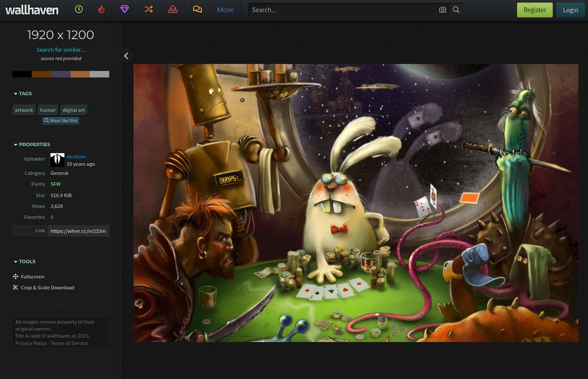Click the Fullscreen arrows icon
Image resolution: width=588 pixels, height=379 pixels.
[x=16, y=276]
